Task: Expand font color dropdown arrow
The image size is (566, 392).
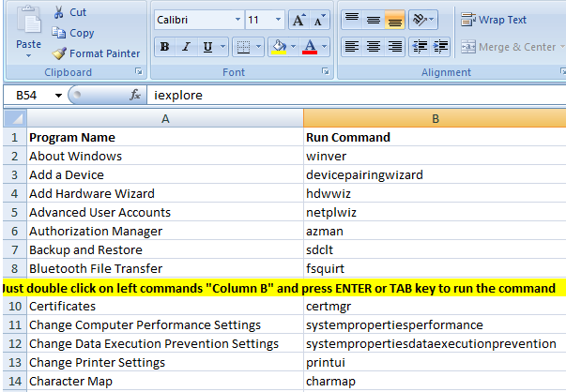Action: pos(324,47)
